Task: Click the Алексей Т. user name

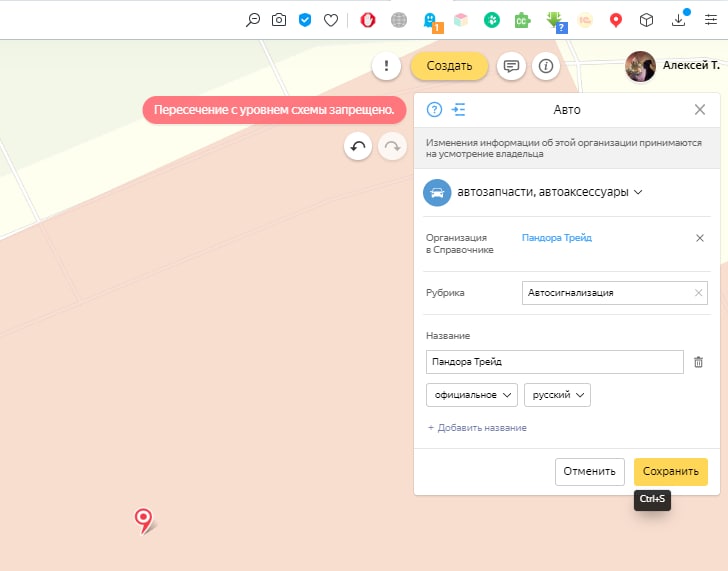Action: tap(691, 65)
